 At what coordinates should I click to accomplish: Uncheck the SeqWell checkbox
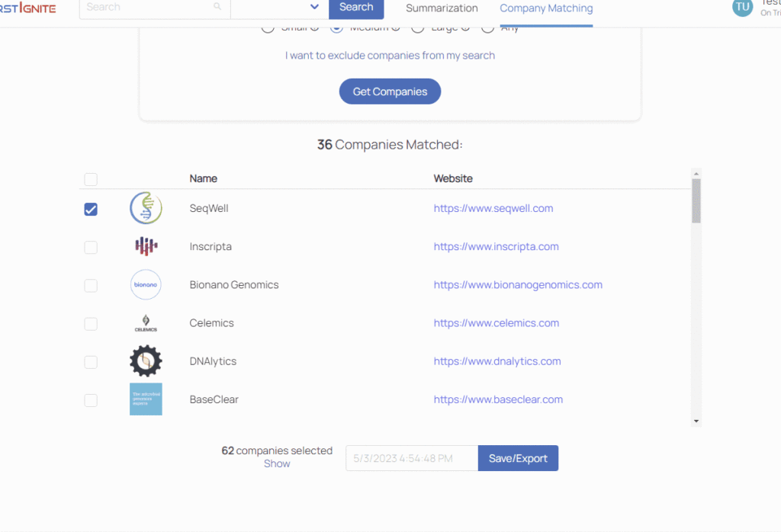point(91,210)
